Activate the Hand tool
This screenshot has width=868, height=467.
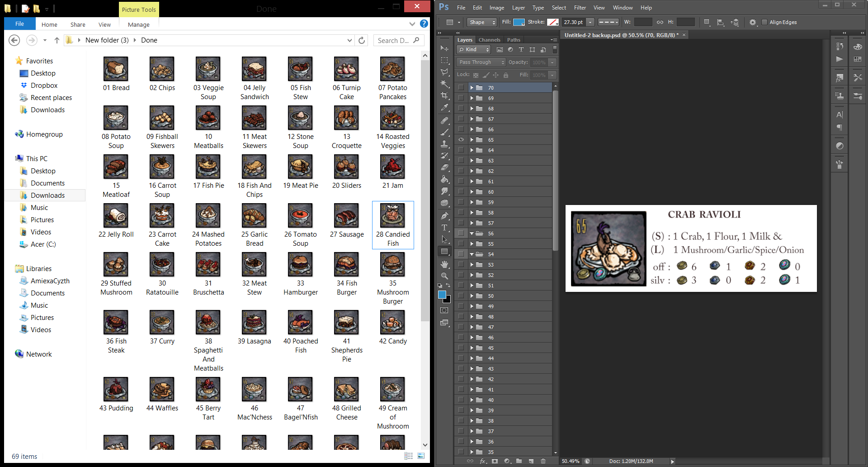pos(445,264)
